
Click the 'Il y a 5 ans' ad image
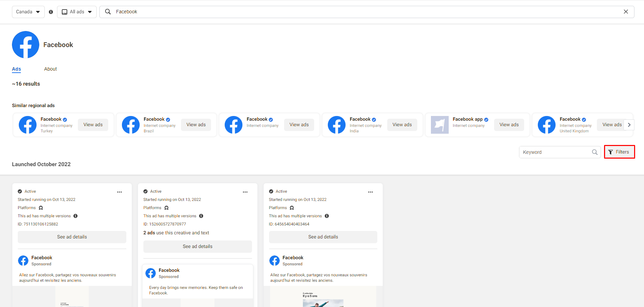coord(323,297)
